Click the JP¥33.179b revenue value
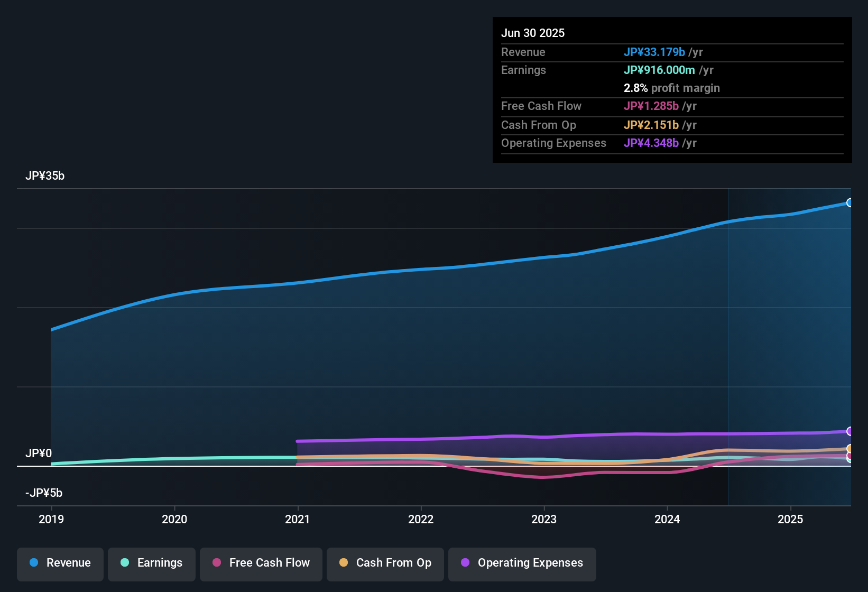868x592 pixels. tap(654, 52)
